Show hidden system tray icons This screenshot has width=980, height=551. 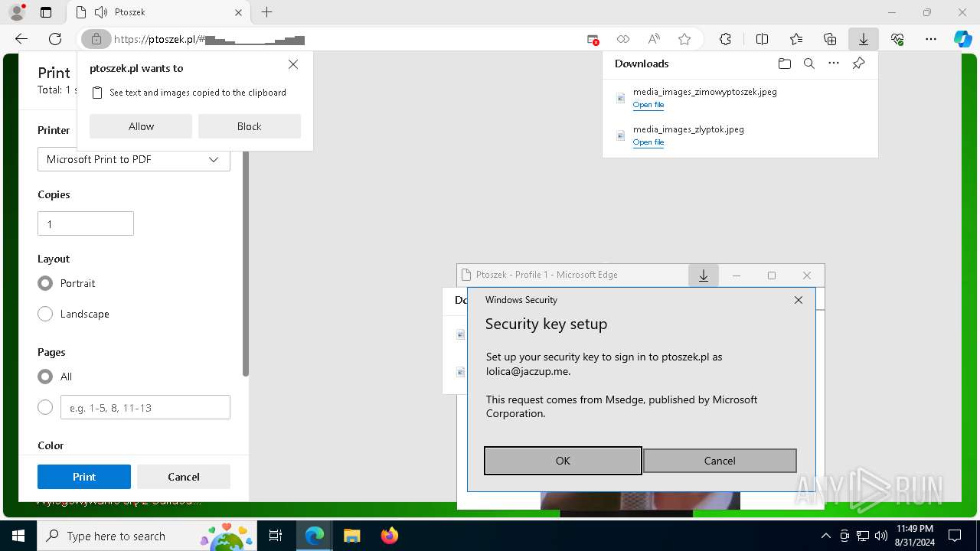825,536
